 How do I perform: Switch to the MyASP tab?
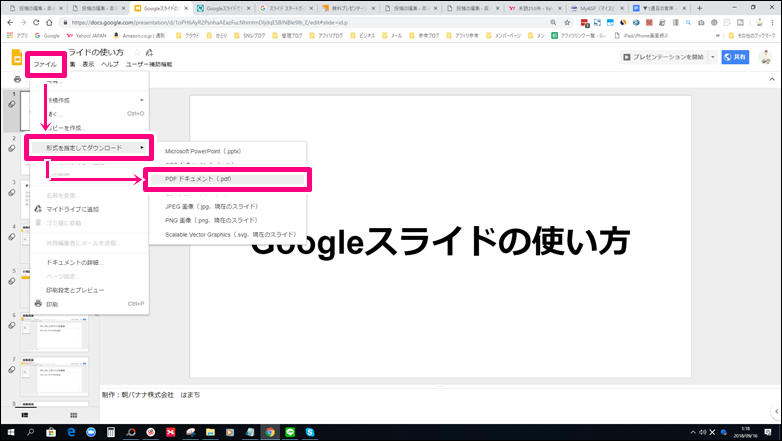tap(597, 8)
